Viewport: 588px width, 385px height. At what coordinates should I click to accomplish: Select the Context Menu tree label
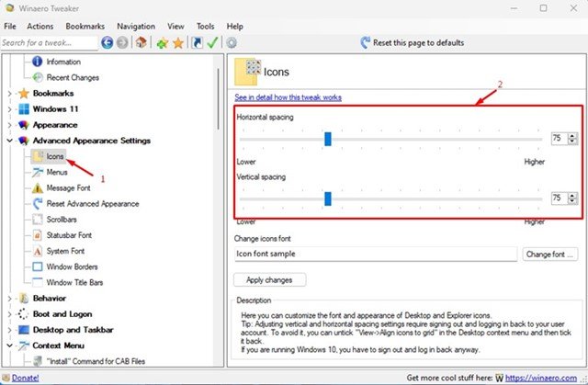coord(58,345)
